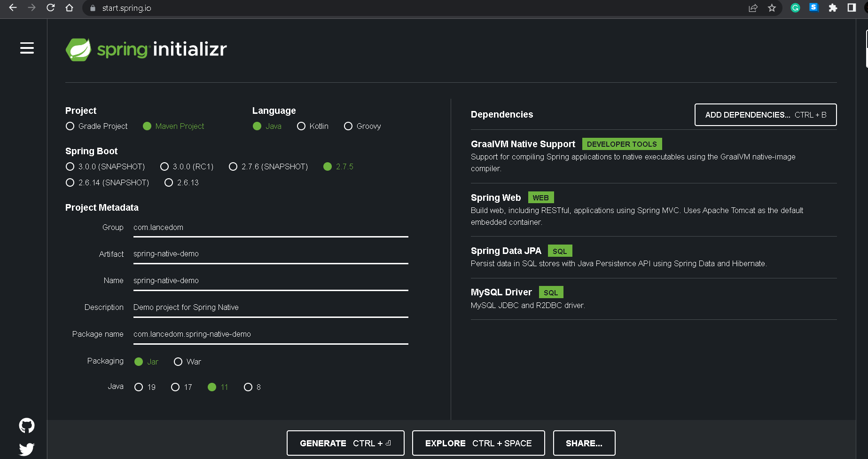Select Spring Boot 2.7.5
Screen dimensions: 868x459
click(x=338, y=166)
